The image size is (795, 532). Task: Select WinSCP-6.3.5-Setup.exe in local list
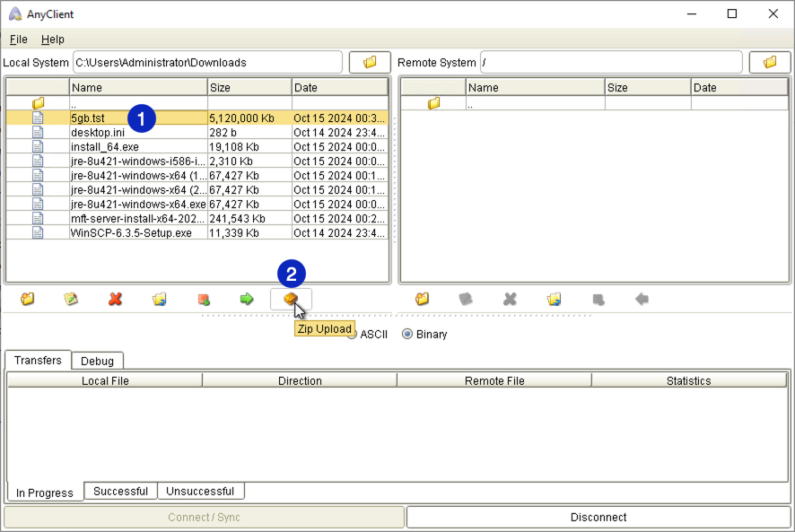click(x=131, y=233)
